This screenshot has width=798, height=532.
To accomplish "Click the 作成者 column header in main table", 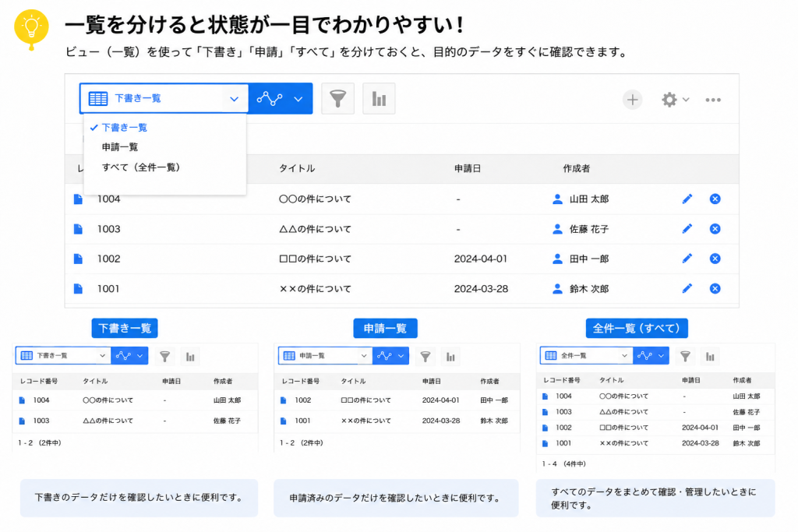I will 576,168.
